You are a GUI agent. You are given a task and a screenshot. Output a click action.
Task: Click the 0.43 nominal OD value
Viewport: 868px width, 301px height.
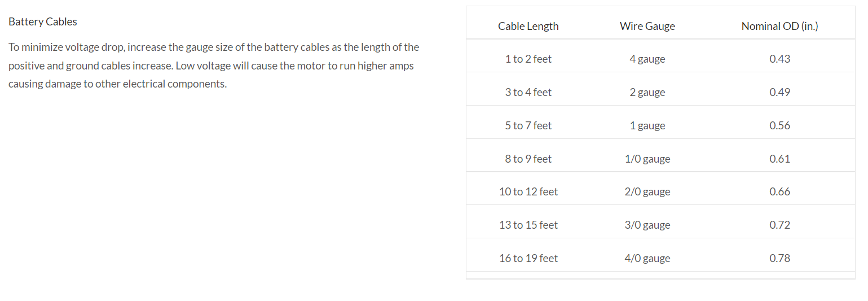(779, 59)
